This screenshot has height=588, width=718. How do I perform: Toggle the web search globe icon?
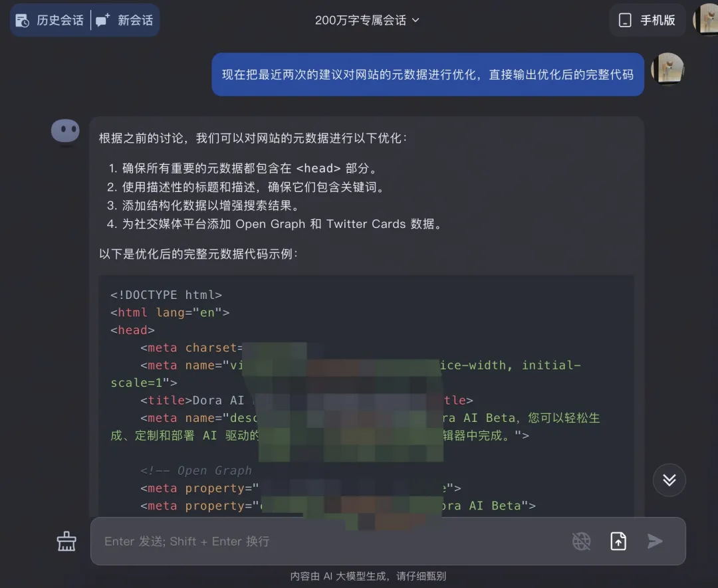(582, 541)
